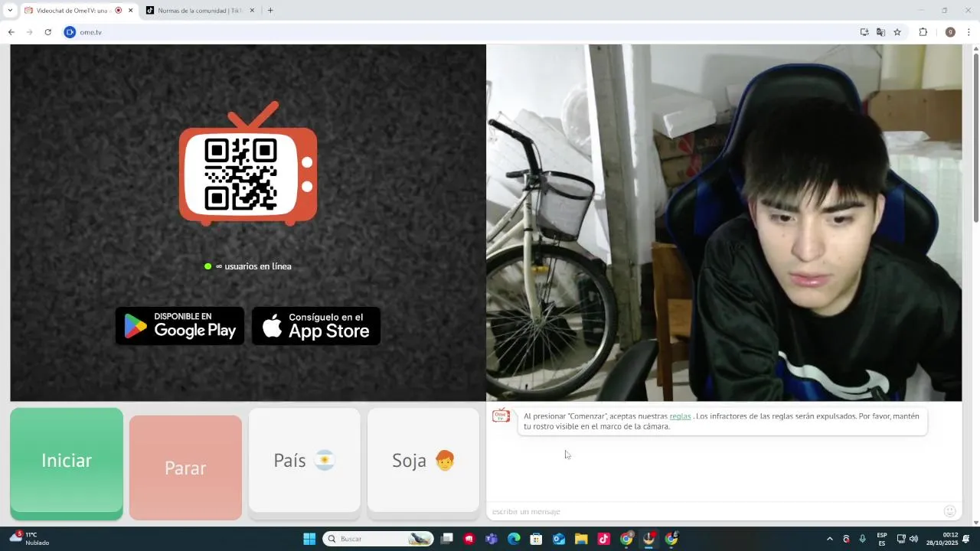This screenshot has width=980, height=551.
Task: Open the emoji picker smiley icon
Action: click(x=950, y=511)
